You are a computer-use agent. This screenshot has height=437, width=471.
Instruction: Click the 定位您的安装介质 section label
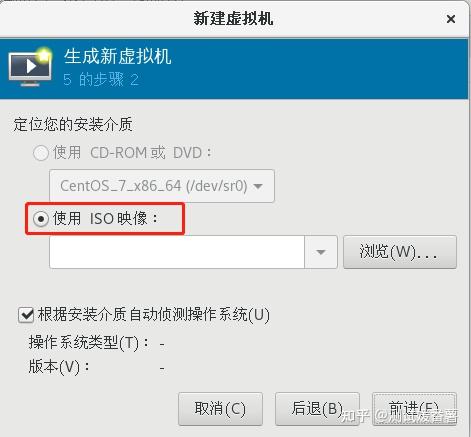pos(73,125)
